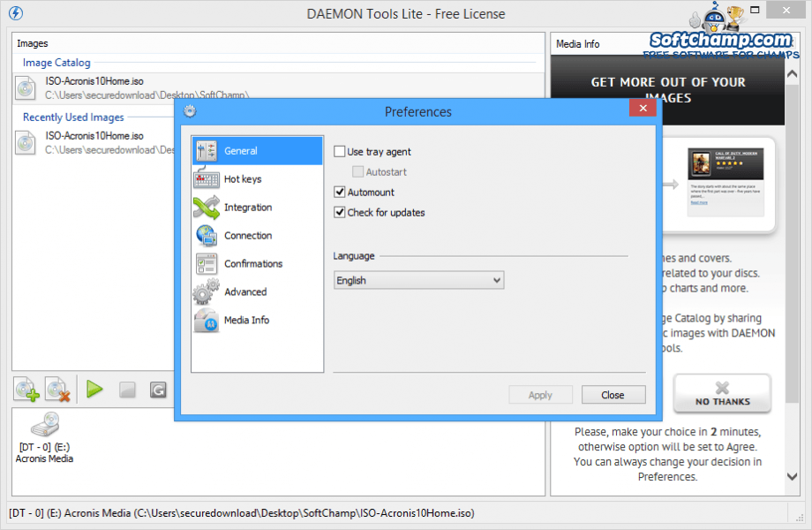
Task: Click the Remove Image disc icon
Action: [57, 390]
